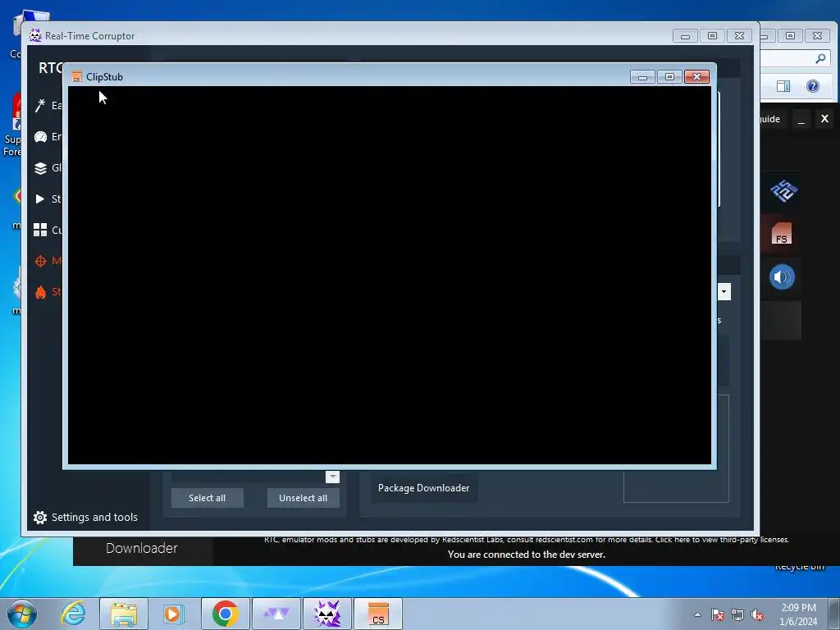This screenshot has width=840, height=630.
Task: Click the Select all button
Action: (208, 498)
